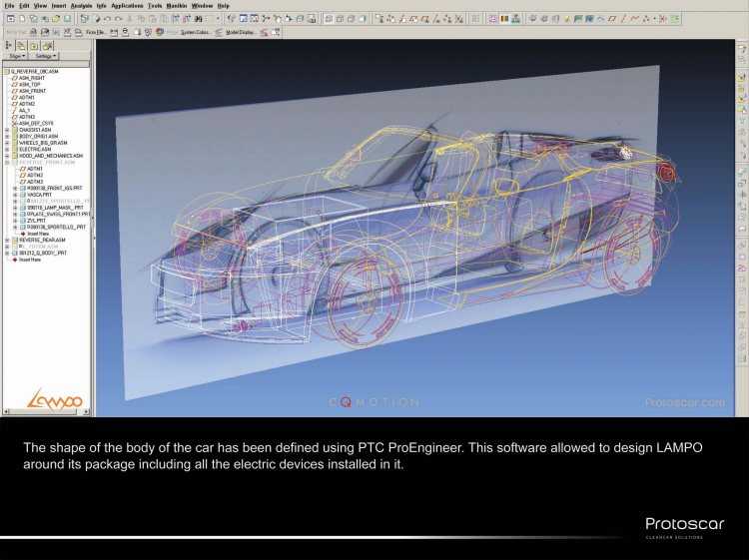Screen dimensions: 749x560
Task: Collapse REVERSE_FRONT.ASM node
Action: pyautogui.click(x=7, y=163)
